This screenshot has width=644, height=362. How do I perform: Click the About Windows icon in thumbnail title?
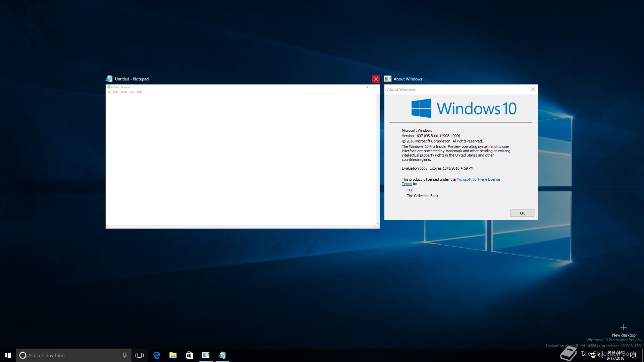pos(388,79)
